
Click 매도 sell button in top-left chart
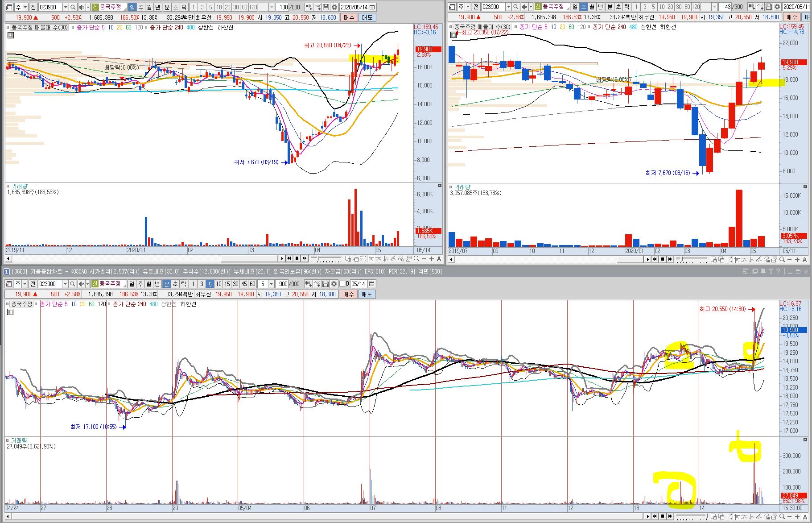367,17
